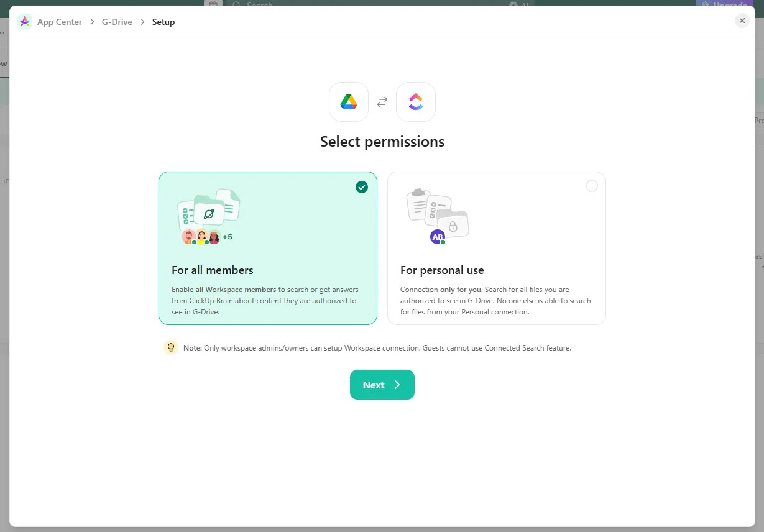Close the setup dialog
The image size is (764, 532).
[x=742, y=21]
